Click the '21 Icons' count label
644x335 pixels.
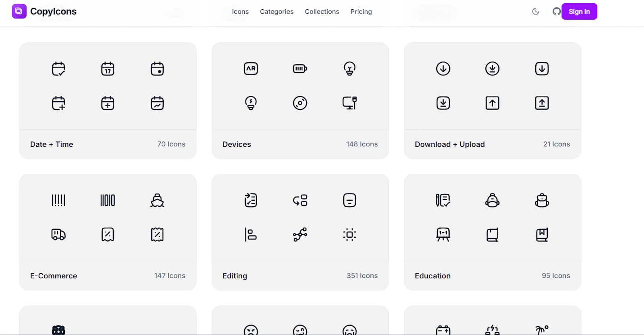557,144
